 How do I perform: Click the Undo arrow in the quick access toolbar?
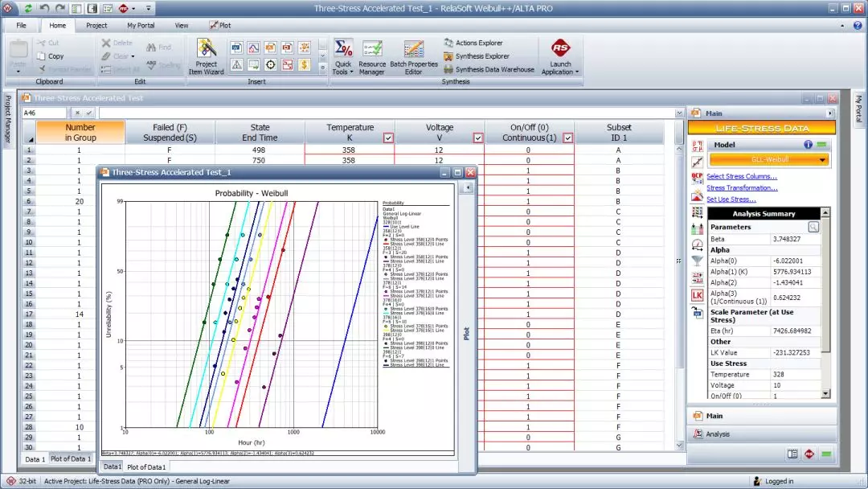click(x=44, y=8)
